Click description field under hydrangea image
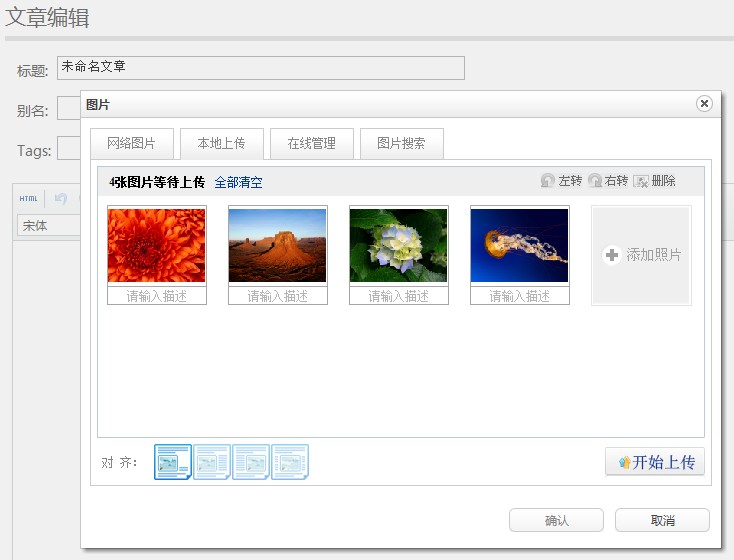The height and width of the screenshot is (560, 734). pyautogui.click(x=399, y=296)
